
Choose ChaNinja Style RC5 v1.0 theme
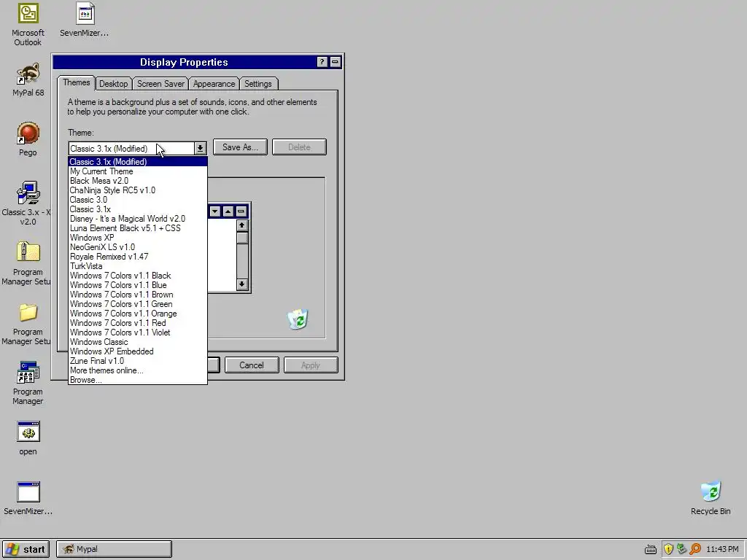(138, 190)
